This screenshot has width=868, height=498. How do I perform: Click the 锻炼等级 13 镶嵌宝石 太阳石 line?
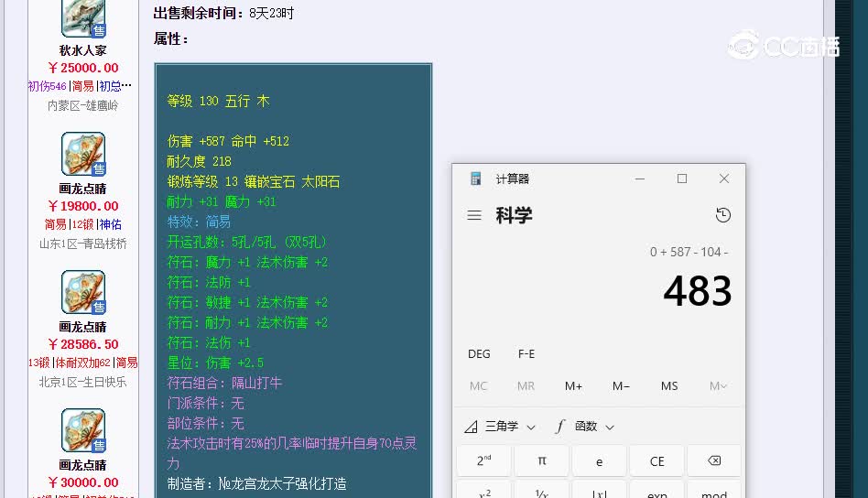253,181
